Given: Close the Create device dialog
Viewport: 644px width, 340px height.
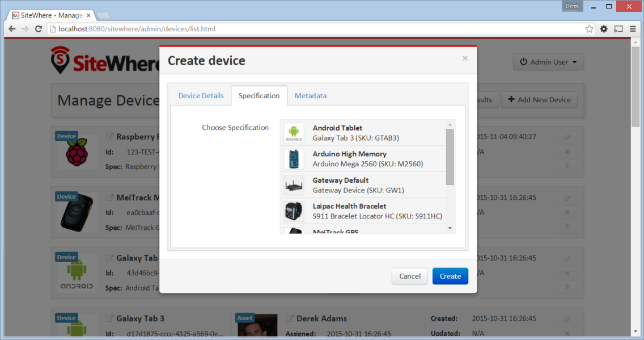Looking at the screenshot, I should click(465, 58).
